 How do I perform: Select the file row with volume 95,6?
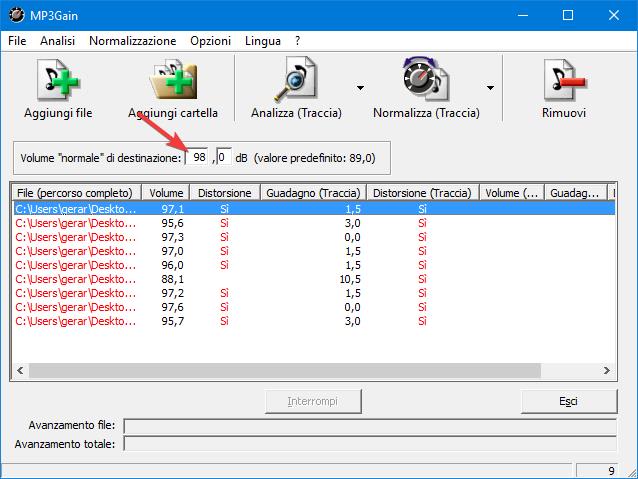click(314, 223)
